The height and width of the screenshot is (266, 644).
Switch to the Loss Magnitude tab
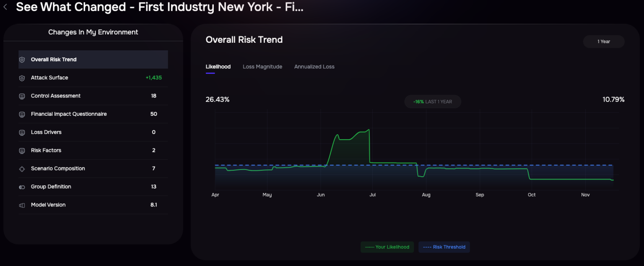(x=262, y=66)
